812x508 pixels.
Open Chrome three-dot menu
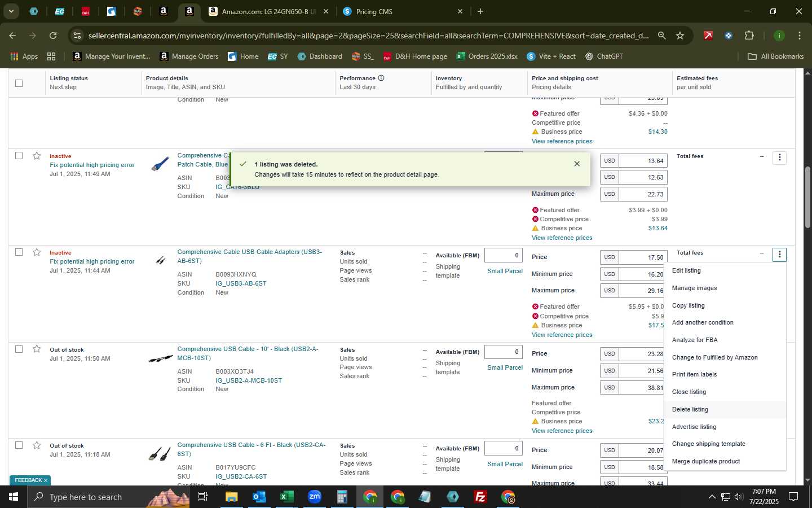800,36
